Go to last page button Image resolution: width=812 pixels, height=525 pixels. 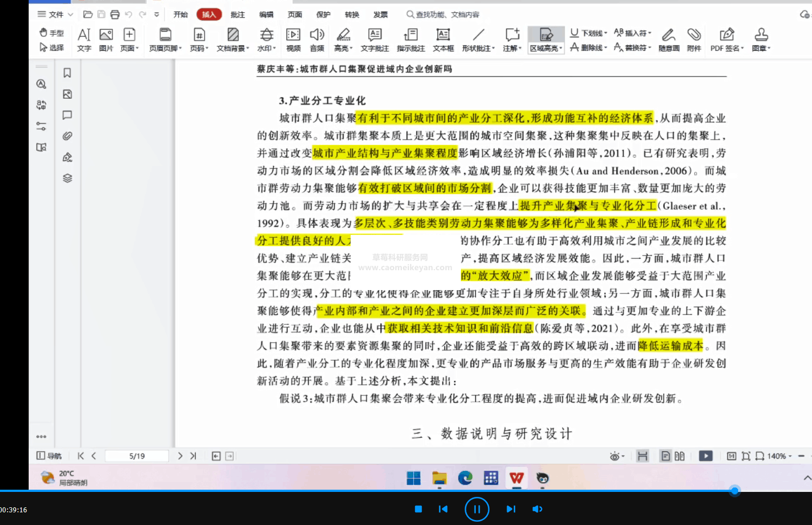pos(193,456)
